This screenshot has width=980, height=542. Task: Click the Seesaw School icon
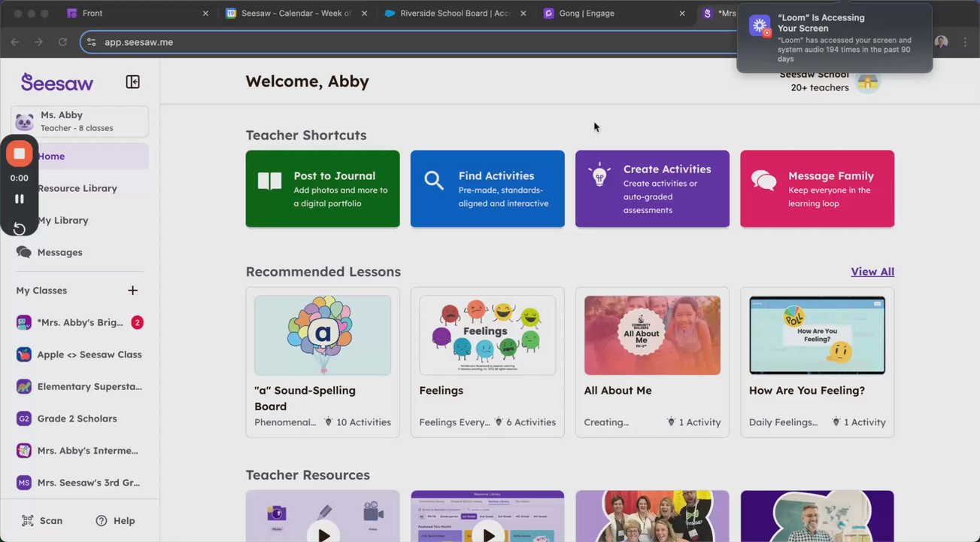coord(868,82)
